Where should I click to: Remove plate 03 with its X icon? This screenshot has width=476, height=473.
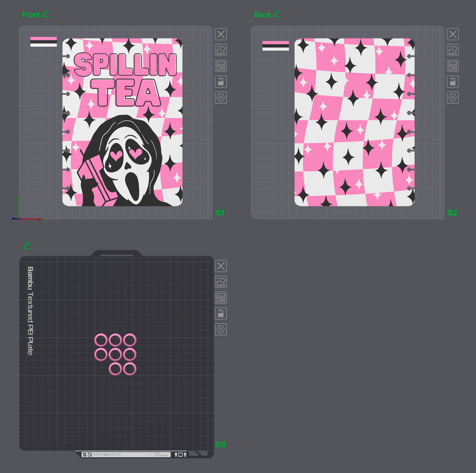[x=221, y=266]
